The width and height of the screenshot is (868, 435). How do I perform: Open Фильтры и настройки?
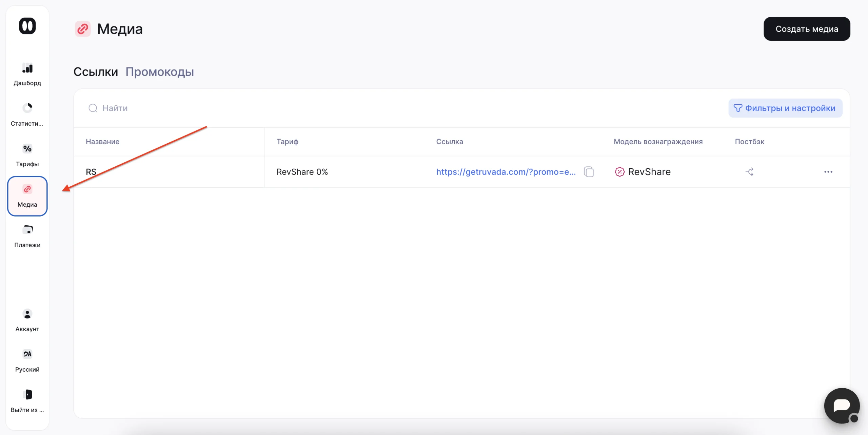785,108
